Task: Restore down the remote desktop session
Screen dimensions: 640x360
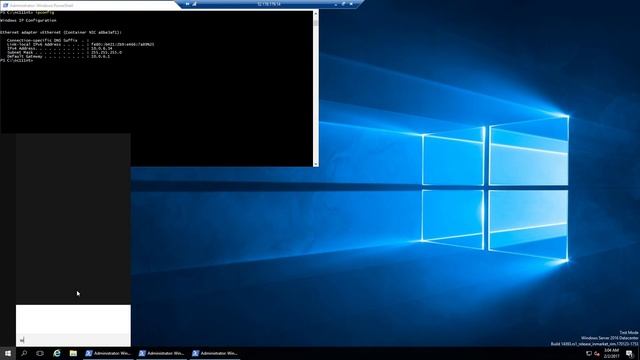Action: (343, 4)
